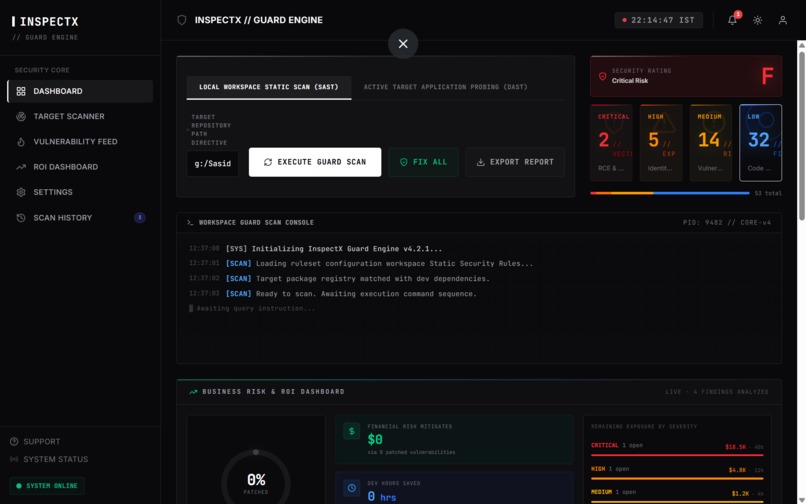Switch to Local Workspace Static Scan tab
806x504 pixels.
(269, 87)
